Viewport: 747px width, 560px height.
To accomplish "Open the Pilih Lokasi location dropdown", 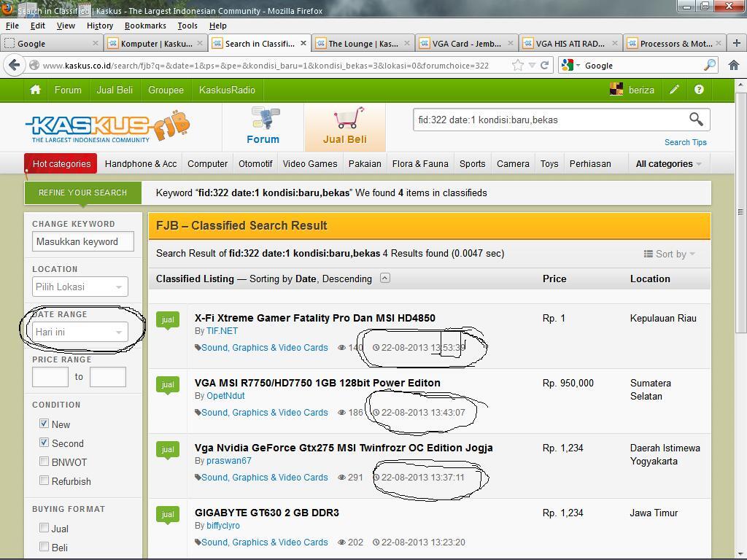I will pos(80,287).
